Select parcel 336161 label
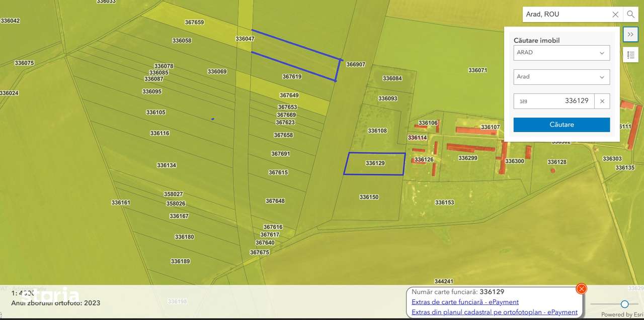 tap(121, 203)
